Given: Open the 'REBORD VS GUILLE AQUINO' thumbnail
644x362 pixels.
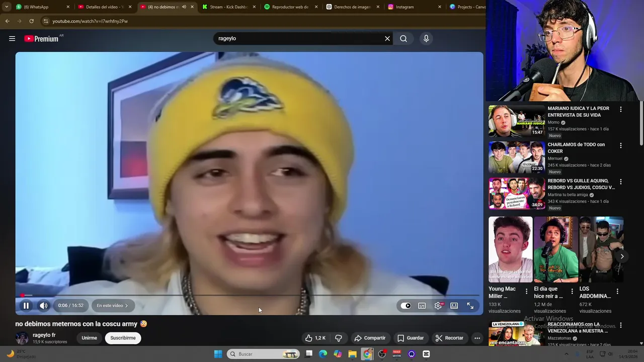Looking at the screenshot, I should point(517,193).
